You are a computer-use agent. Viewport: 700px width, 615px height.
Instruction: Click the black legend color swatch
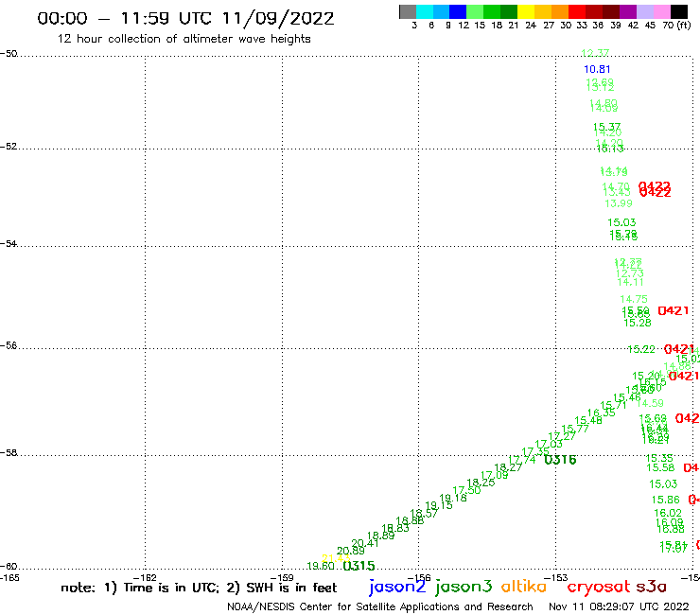[x=678, y=11]
